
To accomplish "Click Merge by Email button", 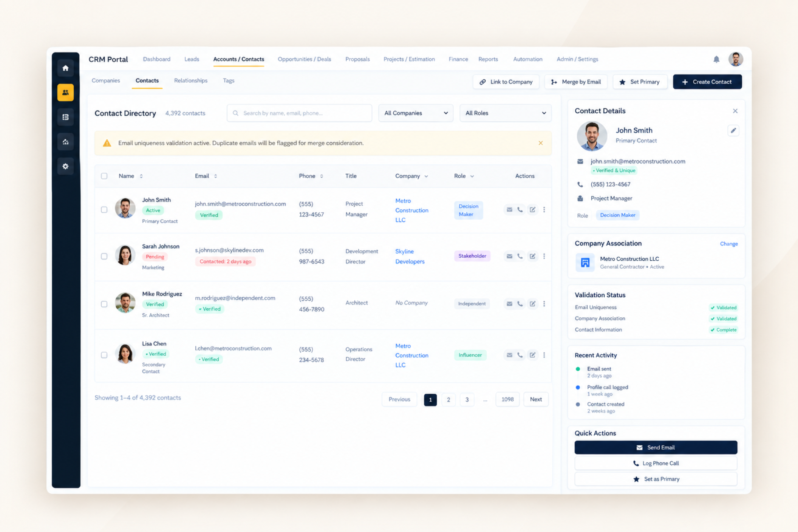I will (x=576, y=82).
